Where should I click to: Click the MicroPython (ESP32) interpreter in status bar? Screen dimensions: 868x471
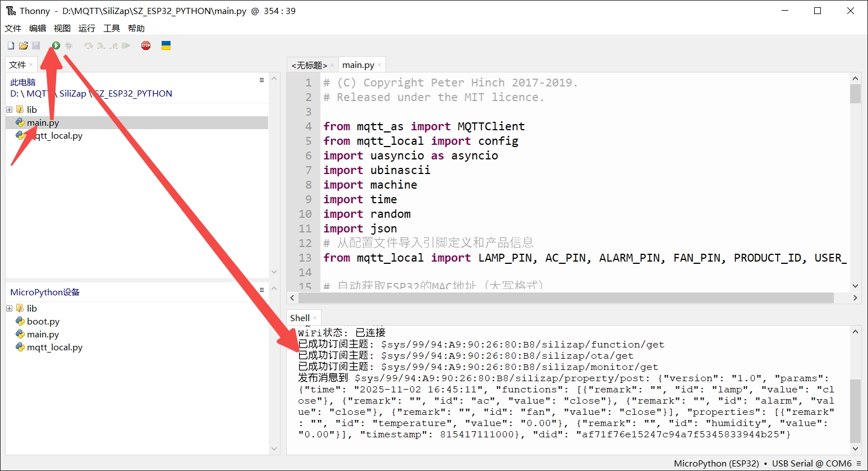(717, 463)
